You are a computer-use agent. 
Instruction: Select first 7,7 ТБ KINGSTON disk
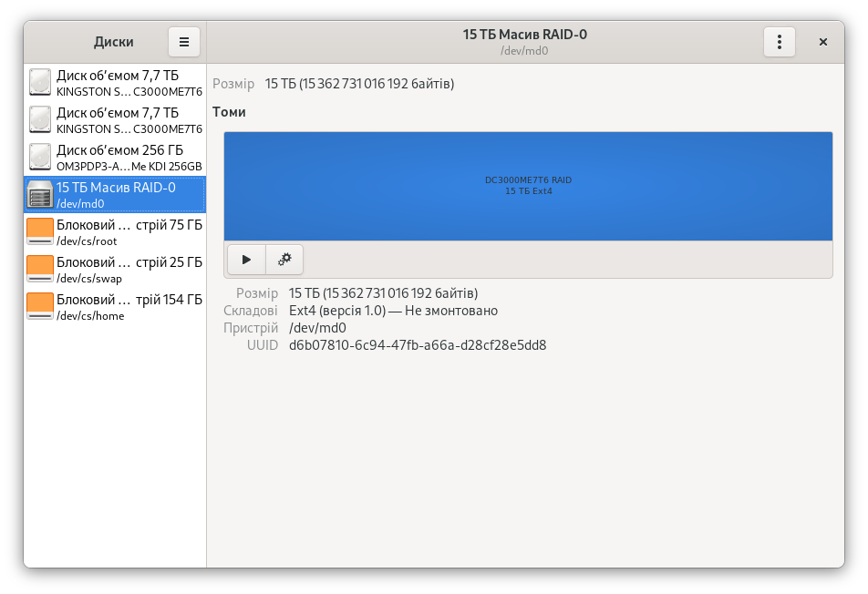click(115, 82)
